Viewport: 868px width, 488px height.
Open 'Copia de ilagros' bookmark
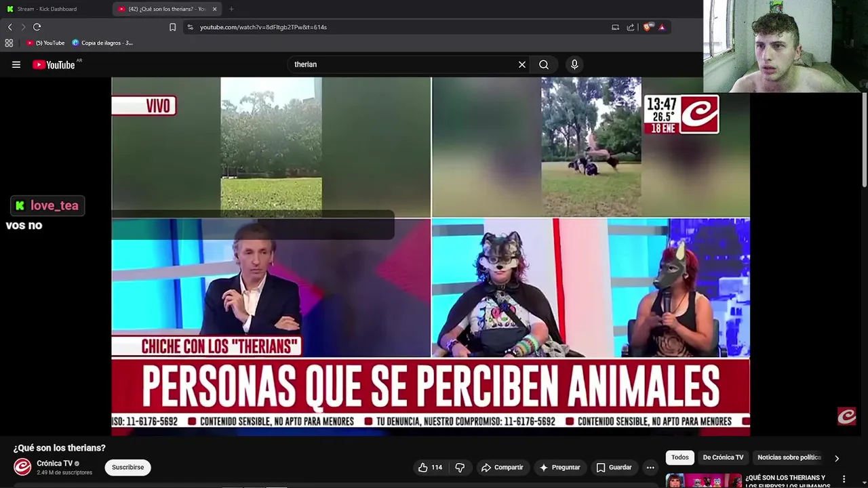click(x=103, y=43)
